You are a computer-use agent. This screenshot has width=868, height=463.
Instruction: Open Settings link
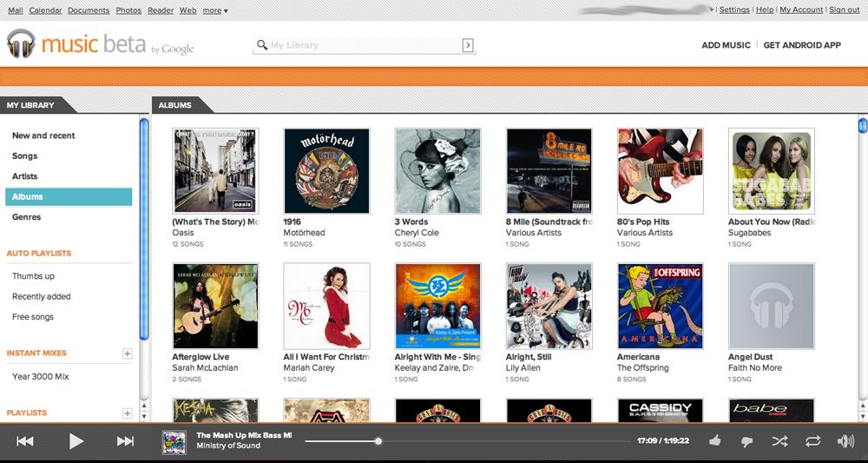734,10
